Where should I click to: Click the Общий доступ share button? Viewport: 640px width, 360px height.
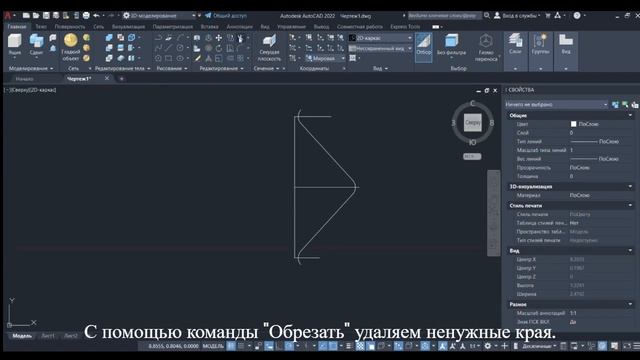coord(226,16)
